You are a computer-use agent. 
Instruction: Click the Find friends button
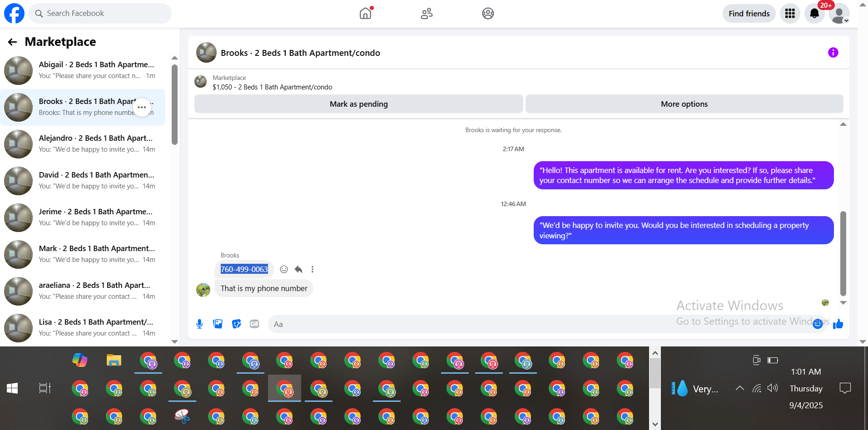point(749,14)
